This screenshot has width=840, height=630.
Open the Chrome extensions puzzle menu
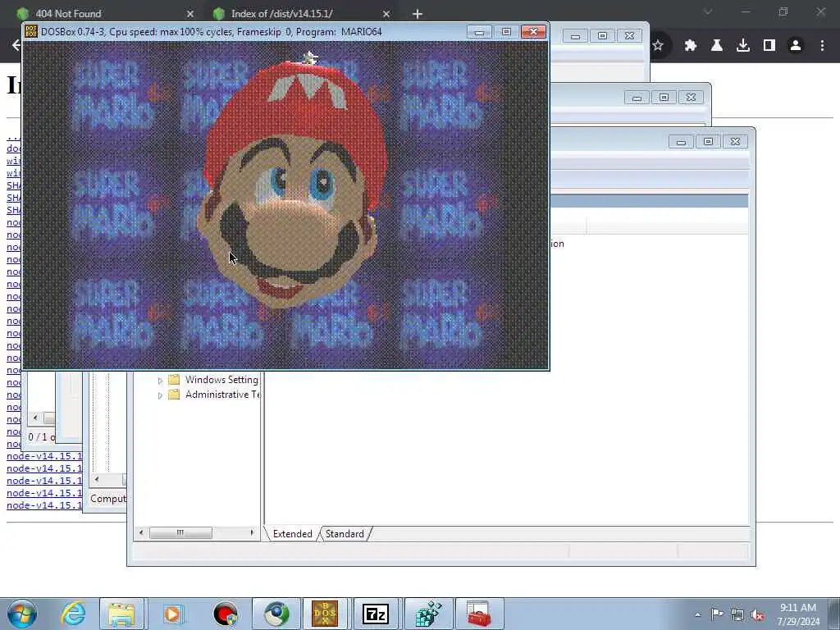coord(691,46)
